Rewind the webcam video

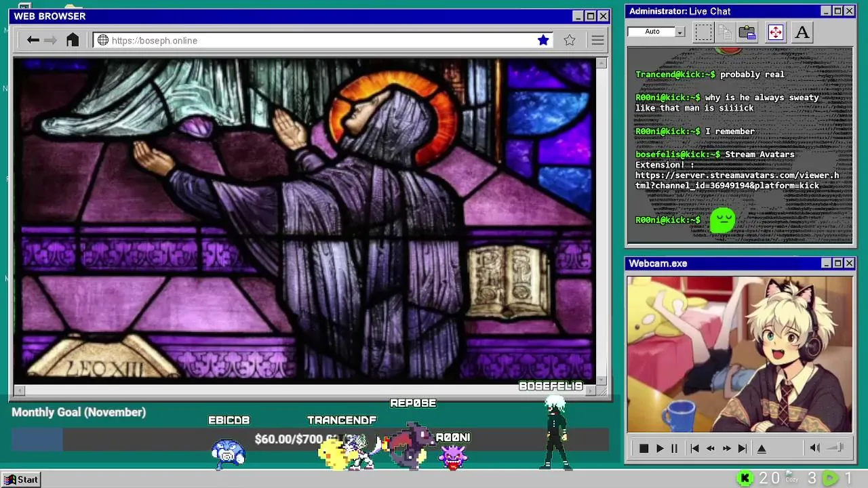(711, 448)
